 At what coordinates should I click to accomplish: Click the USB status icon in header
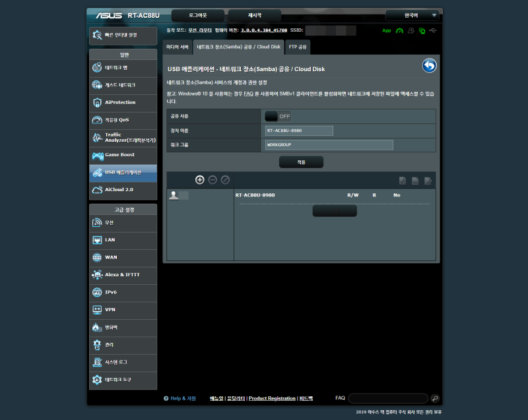pyautogui.click(x=433, y=30)
